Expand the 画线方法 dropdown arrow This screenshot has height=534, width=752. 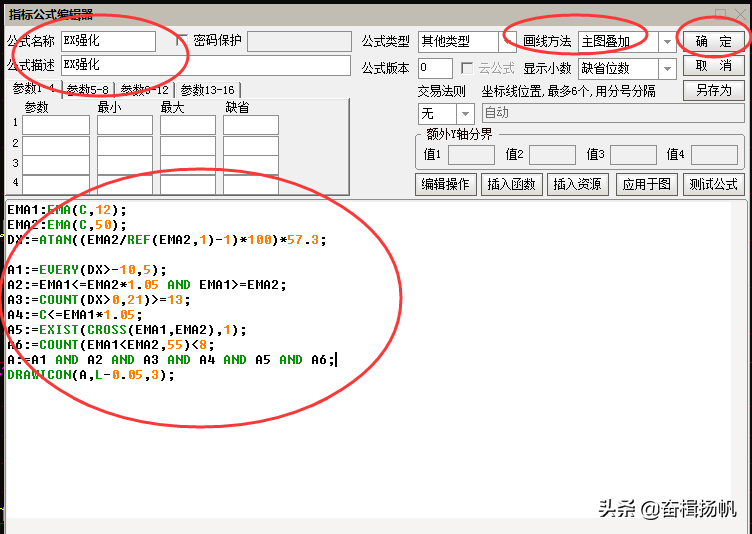(x=667, y=42)
